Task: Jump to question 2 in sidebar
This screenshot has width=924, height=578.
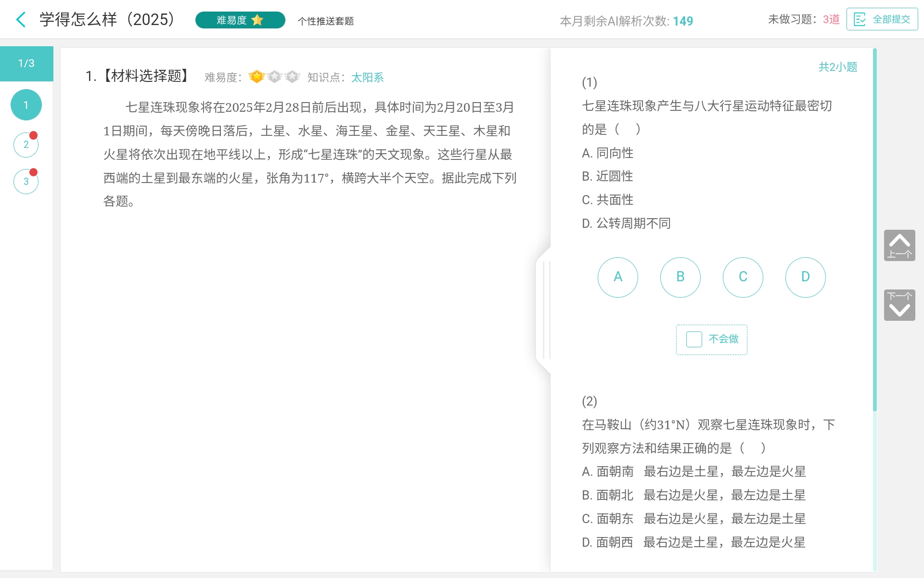Action: click(26, 144)
